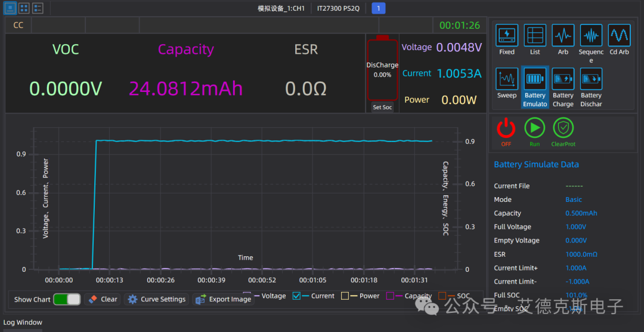Click the ESR reading 0.0Ω

point(306,89)
